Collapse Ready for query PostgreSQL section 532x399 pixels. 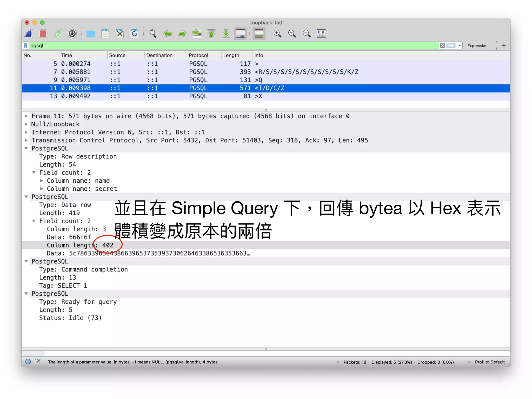[26, 294]
